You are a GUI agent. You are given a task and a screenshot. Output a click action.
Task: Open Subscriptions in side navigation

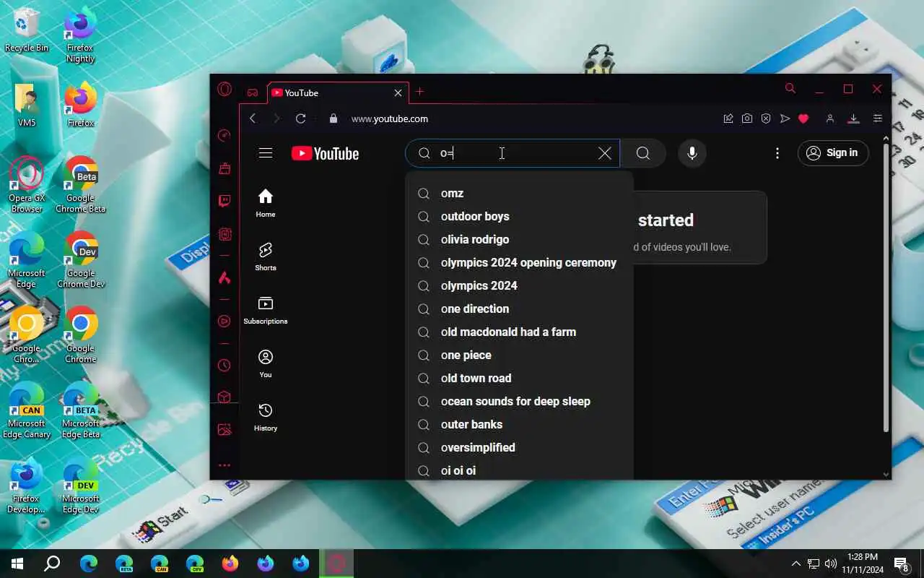266,310
